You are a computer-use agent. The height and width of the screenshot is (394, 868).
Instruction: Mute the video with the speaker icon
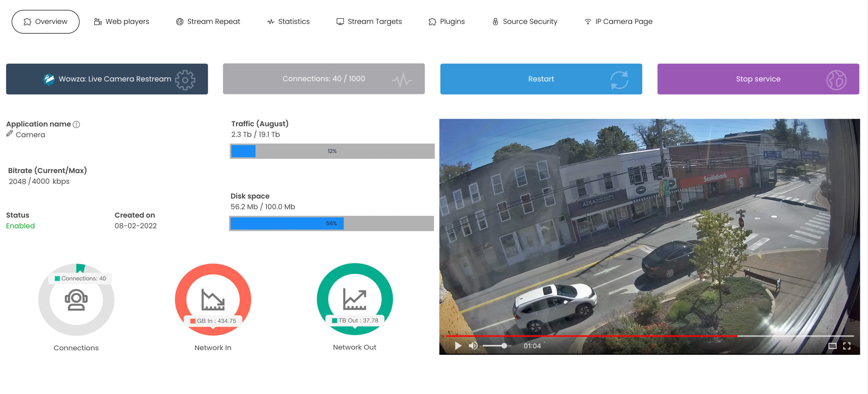[x=473, y=345]
